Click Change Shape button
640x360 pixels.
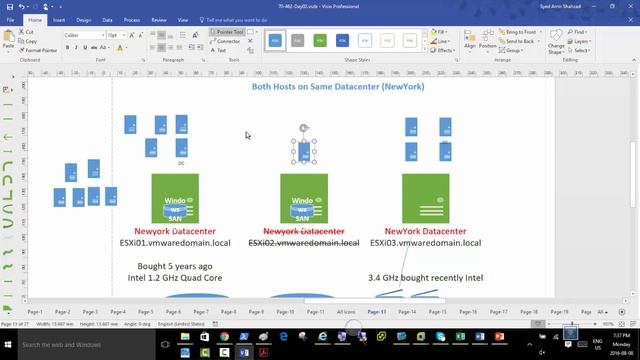click(x=556, y=42)
